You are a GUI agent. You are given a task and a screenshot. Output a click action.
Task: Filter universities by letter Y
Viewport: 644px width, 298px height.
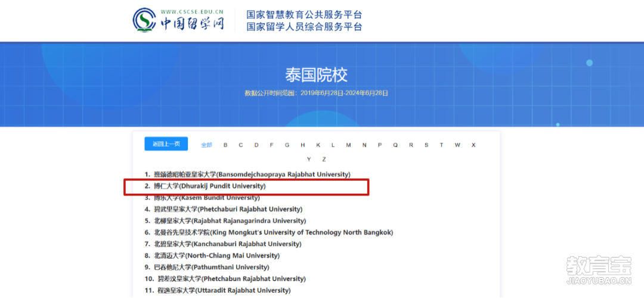(x=309, y=159)
